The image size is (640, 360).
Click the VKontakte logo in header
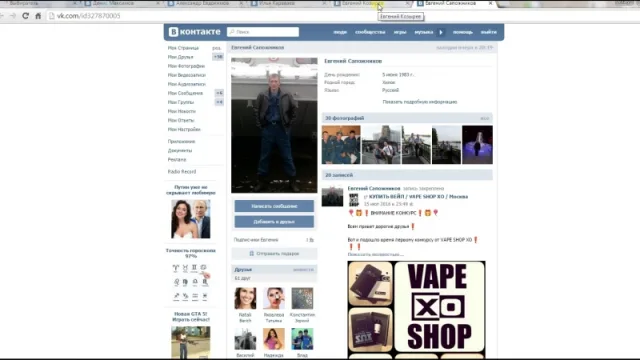pyautogui.click(x=195, y=32)
